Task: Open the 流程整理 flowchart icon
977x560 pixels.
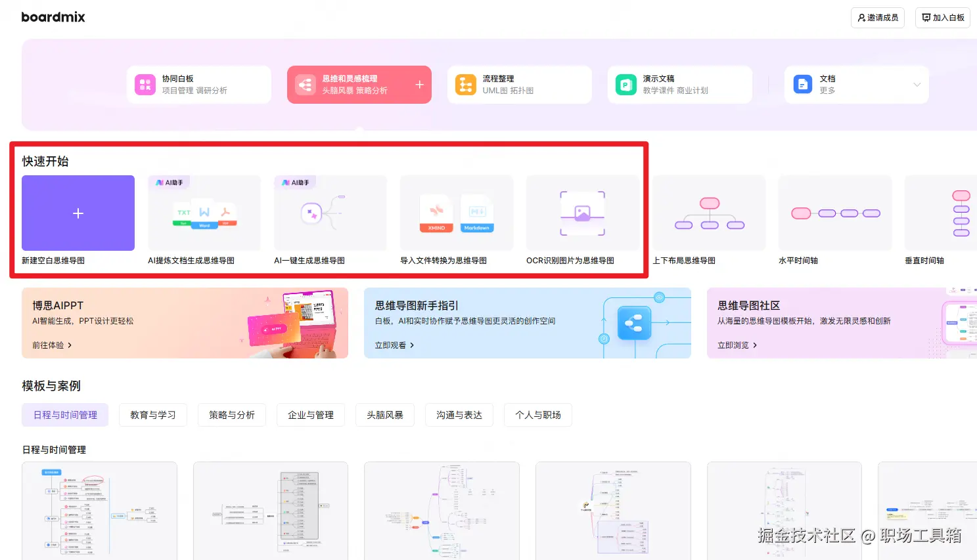Action: tap(466, 85)
